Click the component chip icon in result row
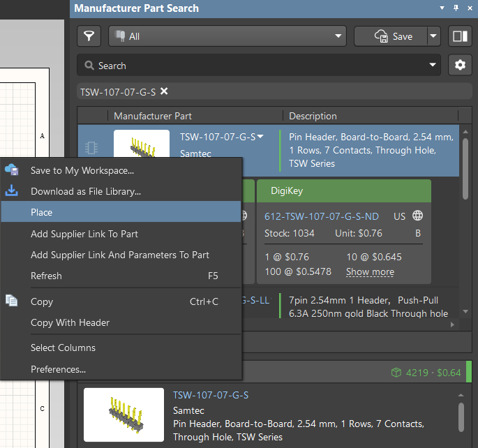The height and width of the screenshot is (448, 478). [91, 148]
